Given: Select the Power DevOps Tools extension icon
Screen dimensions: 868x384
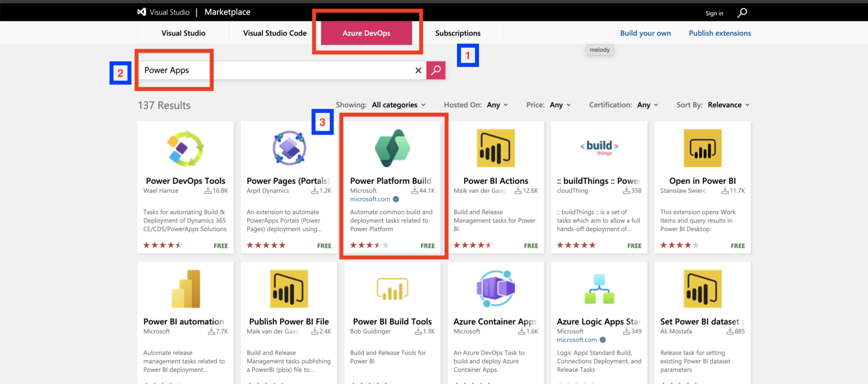Looking at the screenshot, I should pos(186,148).
